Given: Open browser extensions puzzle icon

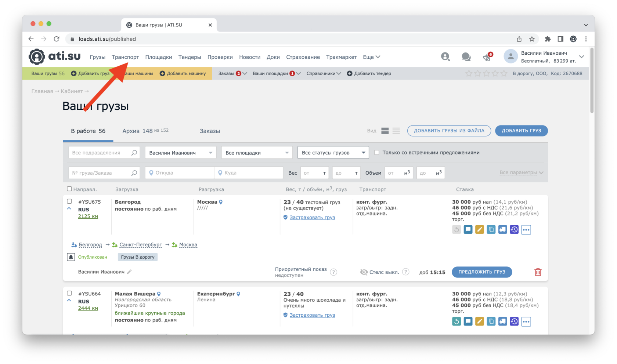Looking at the screenshot, I should (548, 39).
